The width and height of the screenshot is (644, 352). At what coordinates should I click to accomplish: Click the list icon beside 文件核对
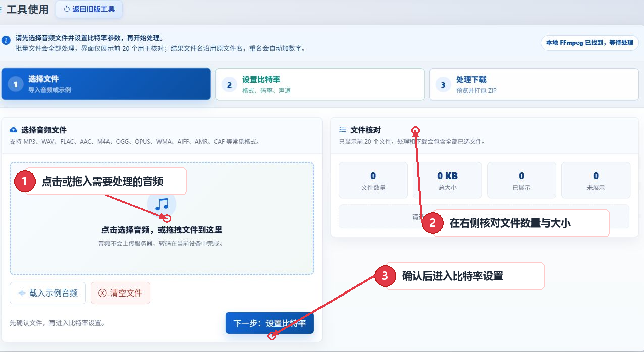pyautogui.click(x=343, y=130)
